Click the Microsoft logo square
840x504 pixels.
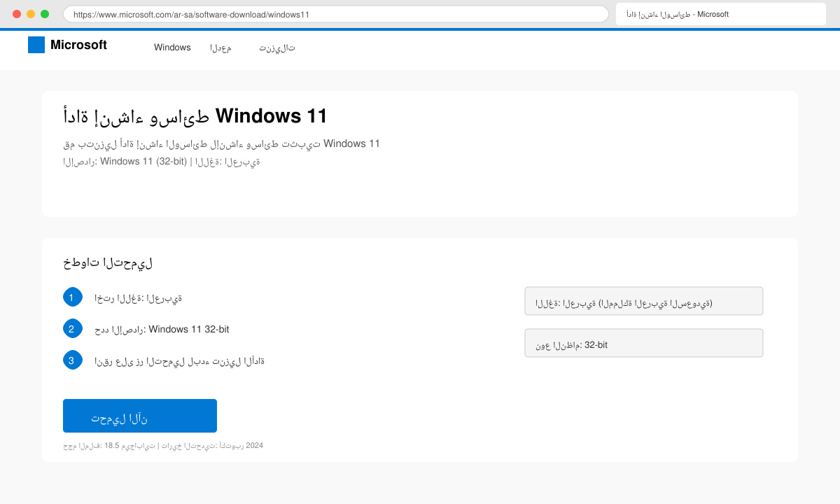click(x=36, y=45)
